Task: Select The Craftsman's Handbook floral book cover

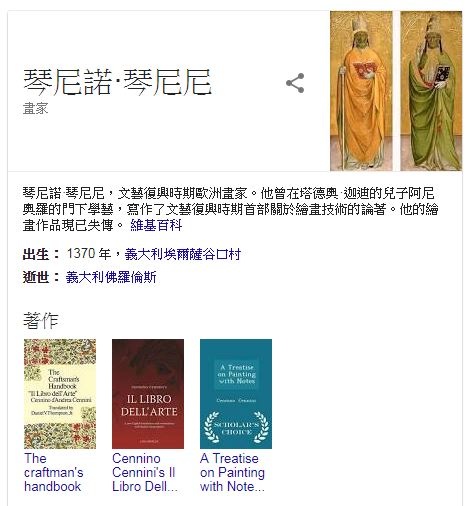Action: [60, 394]
